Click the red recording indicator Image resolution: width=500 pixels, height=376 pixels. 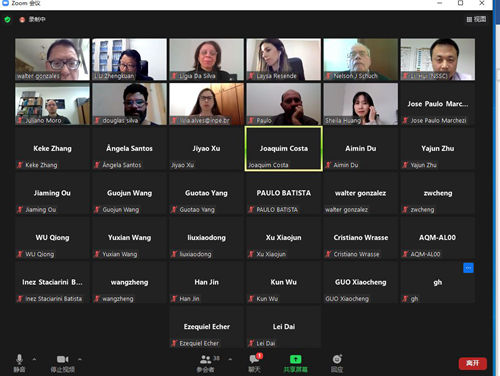click(x=22, y=20)
